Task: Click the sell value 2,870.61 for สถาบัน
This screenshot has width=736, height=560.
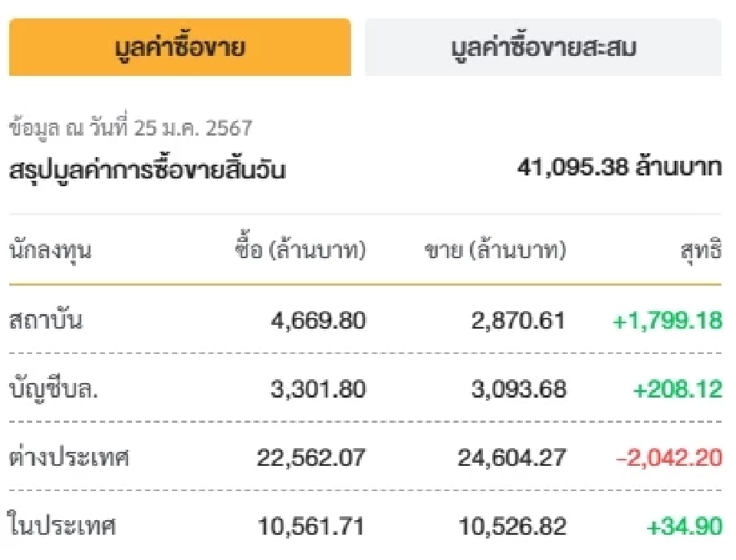Action: (x=519, y=320)
